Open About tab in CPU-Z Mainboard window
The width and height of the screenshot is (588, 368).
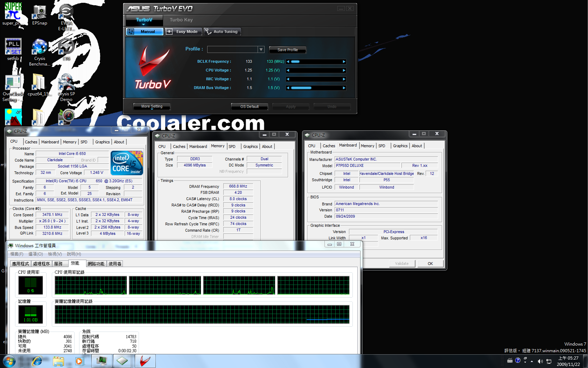(x=416, y=146)
